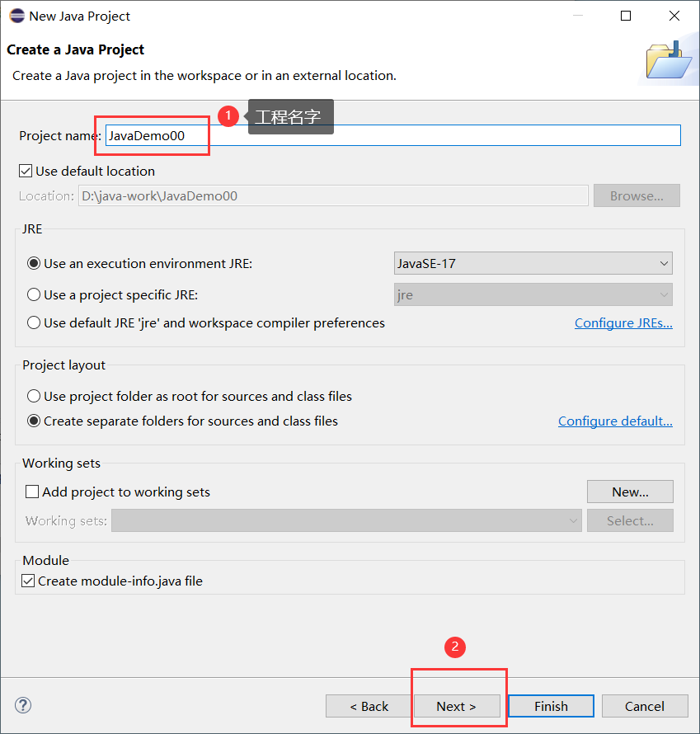The height and width of the screenshot is (734, 700).
Task: Click the New... working set button
Action: coord(630,492)
